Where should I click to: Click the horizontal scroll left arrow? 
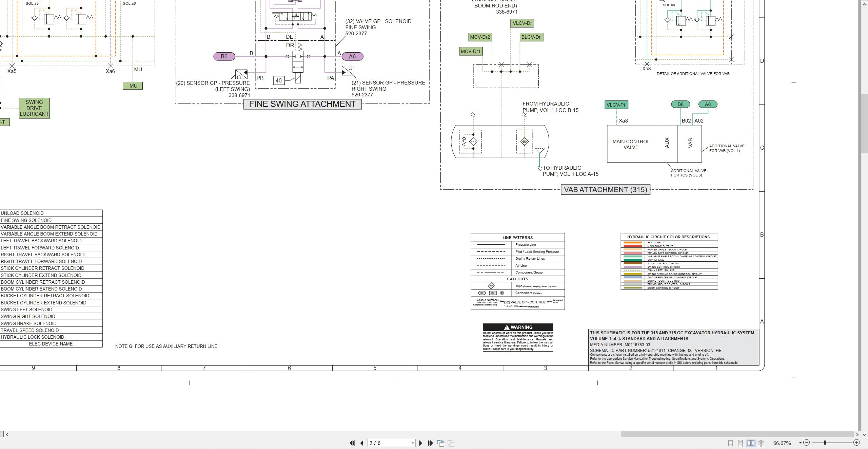pyautogui.click(x=7, y=434)
